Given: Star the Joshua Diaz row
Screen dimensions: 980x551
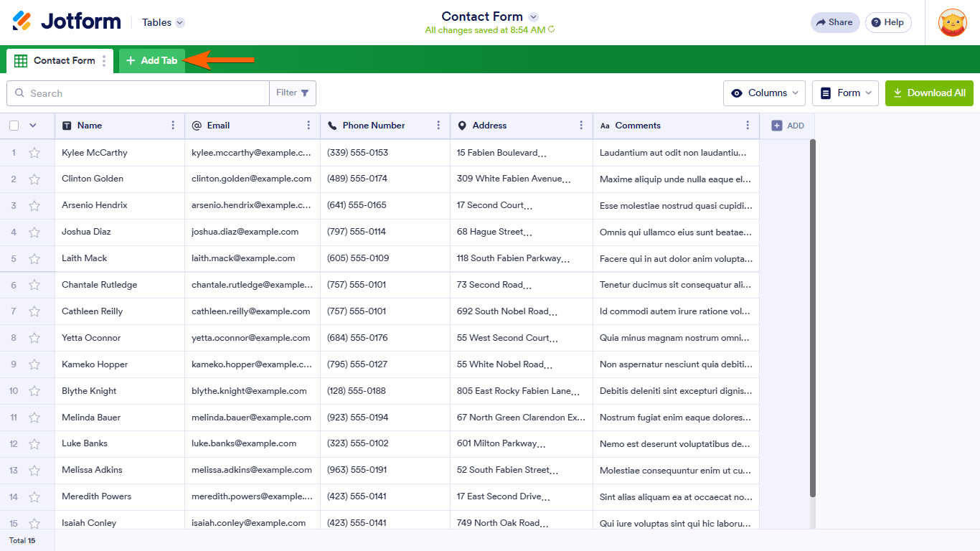Looking at the screenshot, I should tap(34, 232).
